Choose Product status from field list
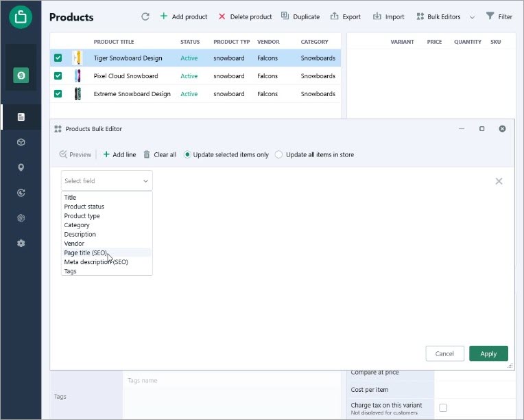524x420 pixels. (x=106, y=207)
